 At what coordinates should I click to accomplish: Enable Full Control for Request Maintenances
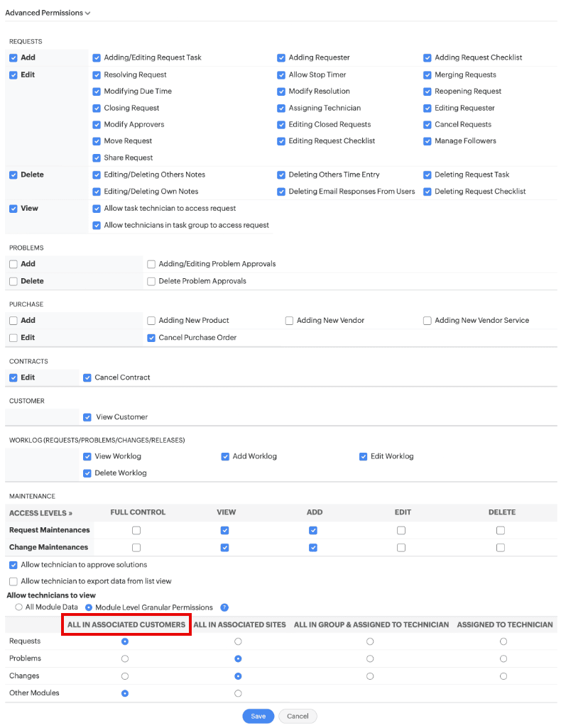click(x=136, y=530)
